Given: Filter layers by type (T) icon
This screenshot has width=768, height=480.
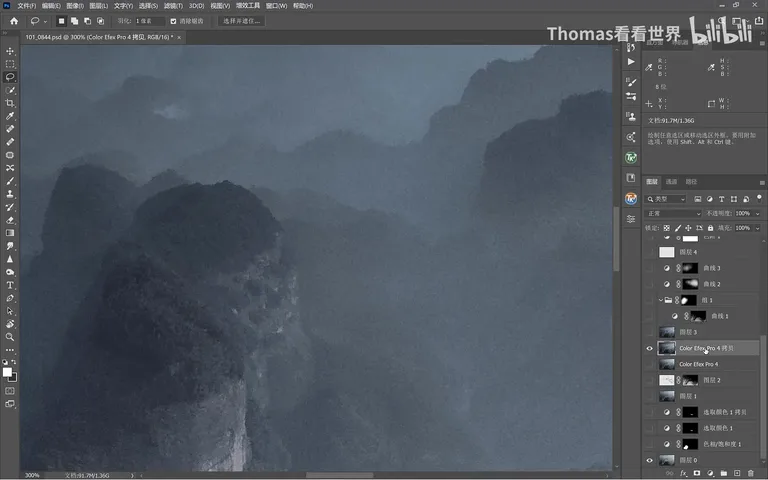Looking at the screenshot, I should tap(721, 199).
